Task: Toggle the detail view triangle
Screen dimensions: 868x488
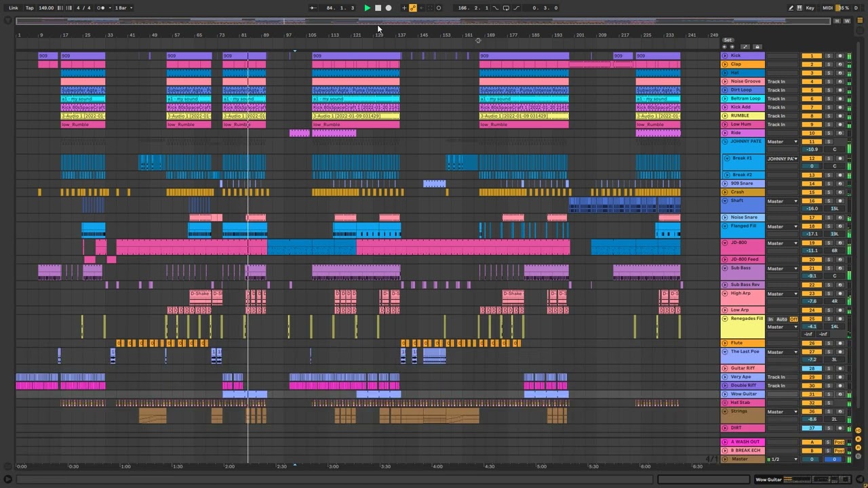Action: pyautogui.click(x=859, y=479)
